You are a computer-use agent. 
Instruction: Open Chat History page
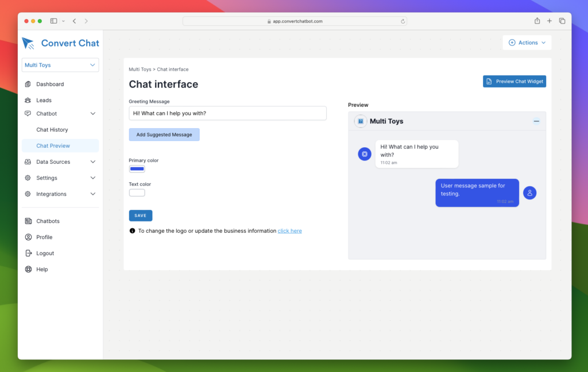click(52, 129)
